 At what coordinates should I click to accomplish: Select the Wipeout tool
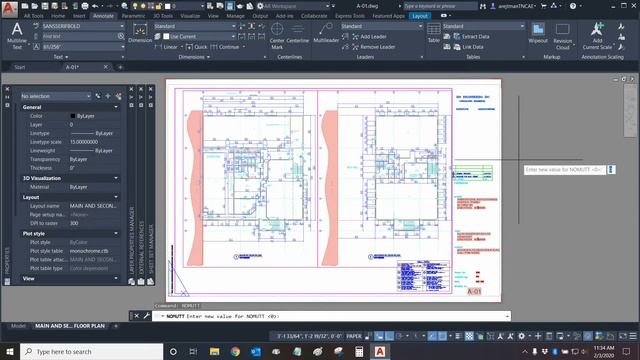pos(538,33)
